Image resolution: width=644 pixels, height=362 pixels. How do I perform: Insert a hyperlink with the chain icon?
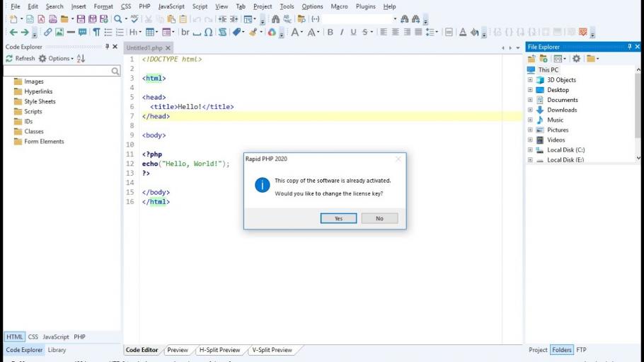(48, 32)
